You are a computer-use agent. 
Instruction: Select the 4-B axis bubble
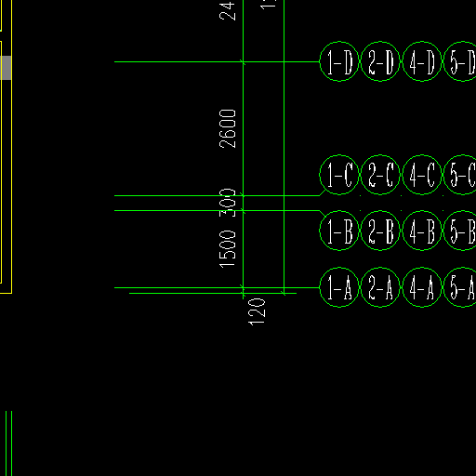(x=422, y=231)
